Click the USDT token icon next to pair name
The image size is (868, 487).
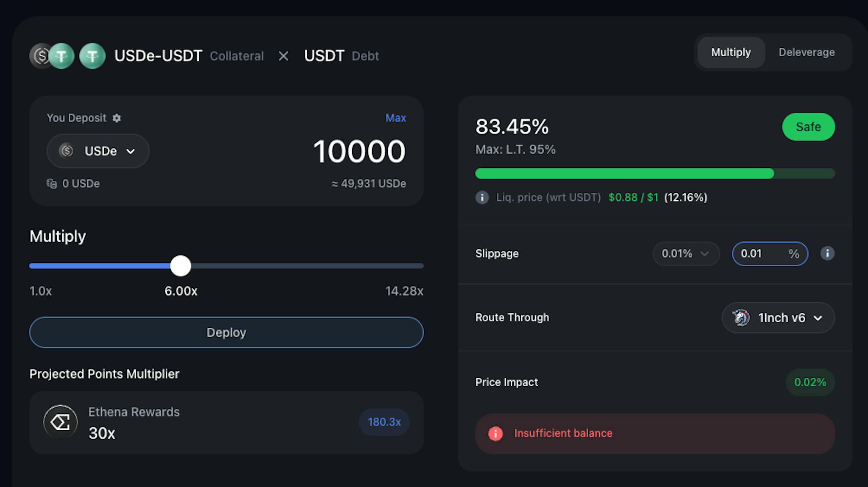pyautogui.click(x=92, y=56)
